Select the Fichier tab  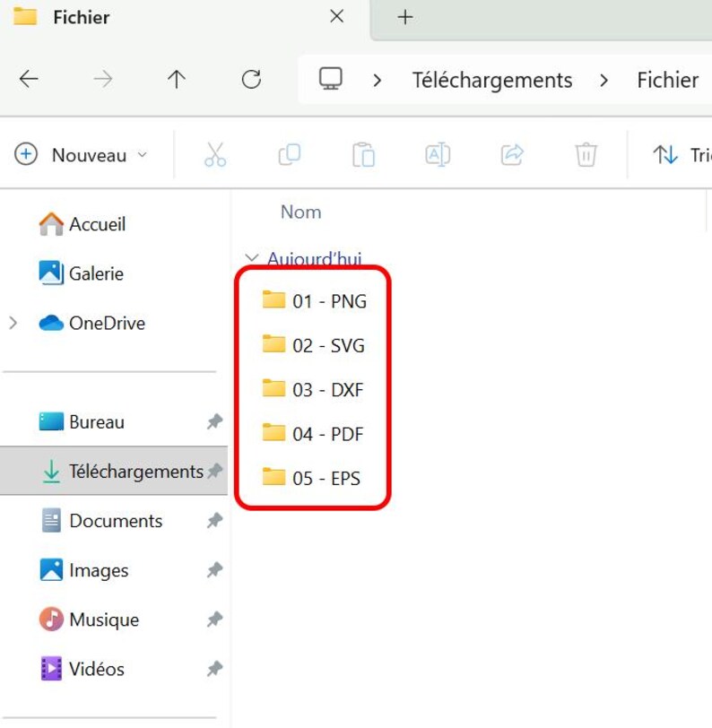[184, 18]
